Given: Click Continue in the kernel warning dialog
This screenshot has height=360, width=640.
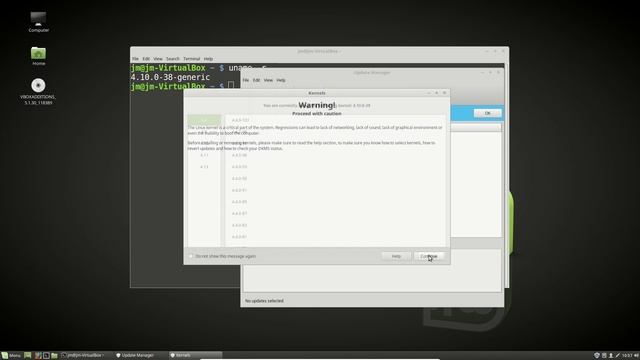Looking at the screenshot, I should 429,256.
